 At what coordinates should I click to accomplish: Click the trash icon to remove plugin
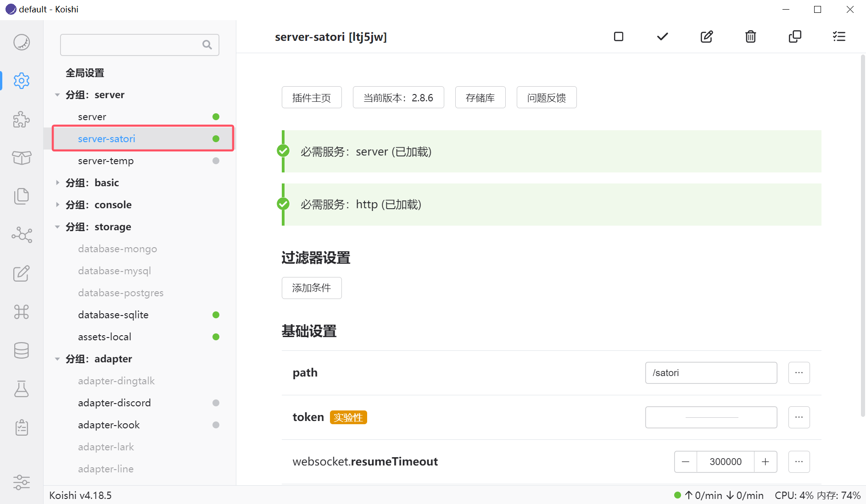tap(751, 37)
